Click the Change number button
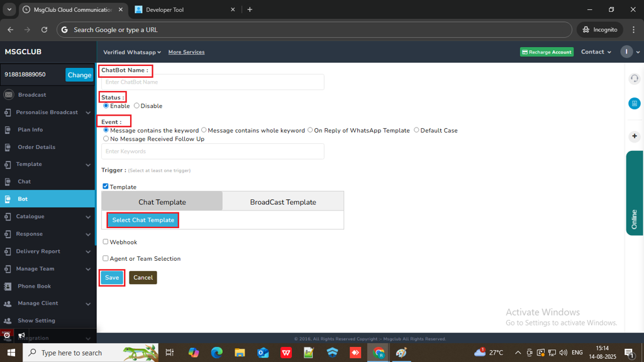644x362 pixels. pos(79,75)
